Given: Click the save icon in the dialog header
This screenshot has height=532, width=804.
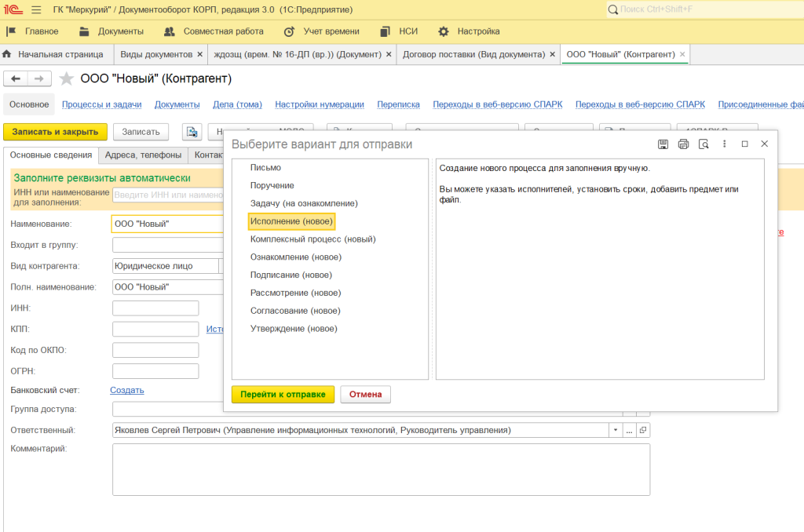Looking at the screenshot, I should click(x=663, y=144).
